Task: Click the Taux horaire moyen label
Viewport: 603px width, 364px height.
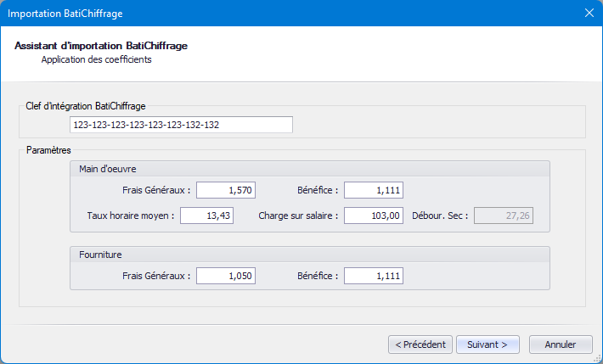Action: 131,216
